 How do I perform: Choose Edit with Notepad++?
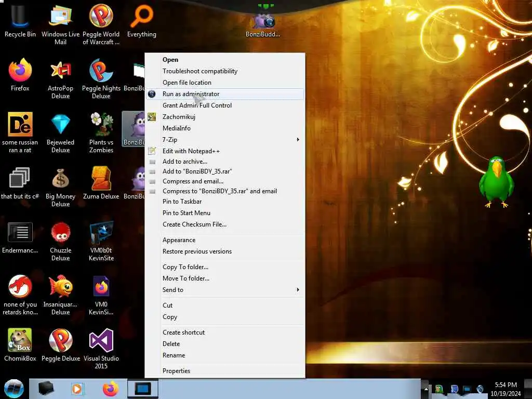(225, 151)
